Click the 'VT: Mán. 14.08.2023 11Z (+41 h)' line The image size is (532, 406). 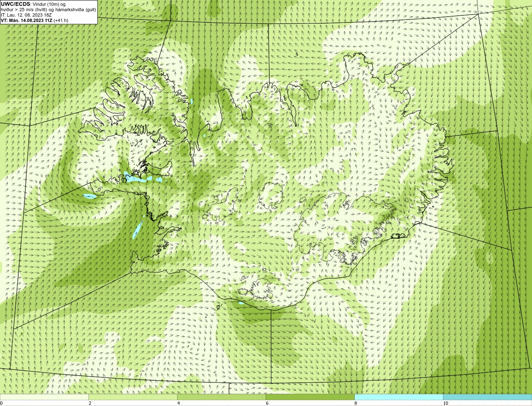pos(34,20)
